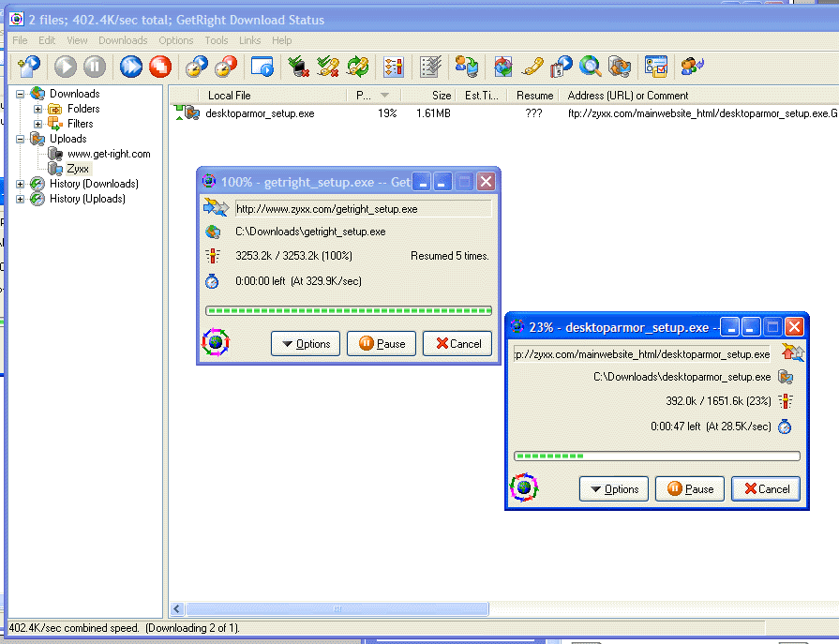The width and height of the screenshot is (839, 644).
Task: Click the people with green arrow monitor icon
Action: click(466, 67)
